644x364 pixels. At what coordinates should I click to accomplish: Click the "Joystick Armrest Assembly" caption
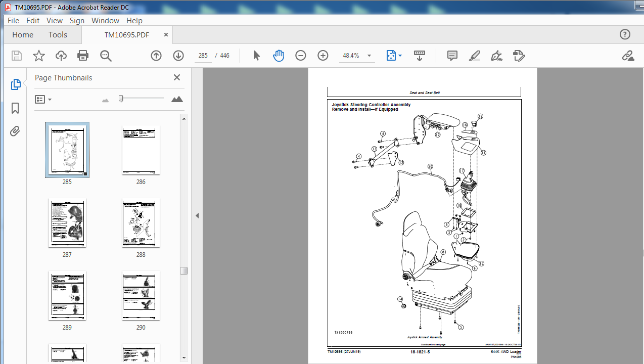[425, 337]
